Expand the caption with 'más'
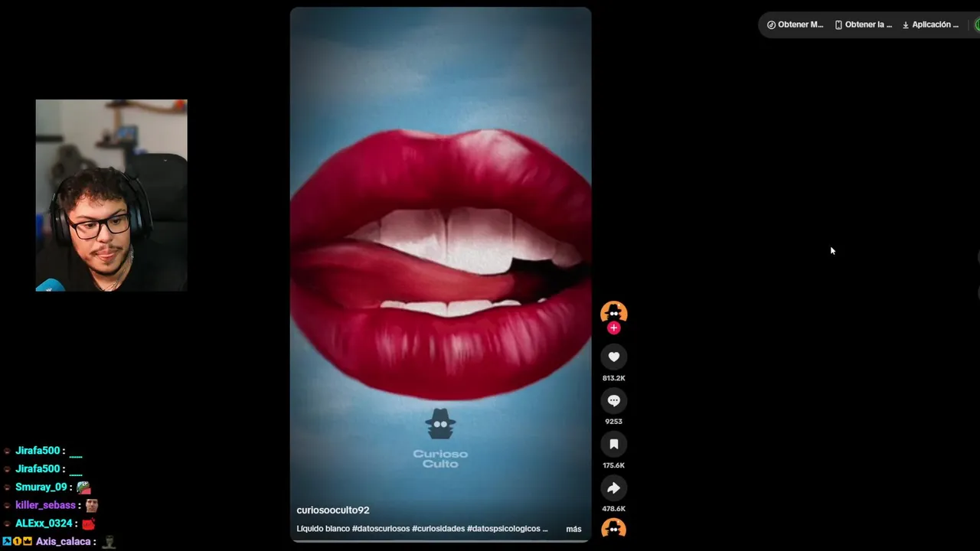Screen dimensions: 980x551 pyautogui.click(x=573, y=529)
